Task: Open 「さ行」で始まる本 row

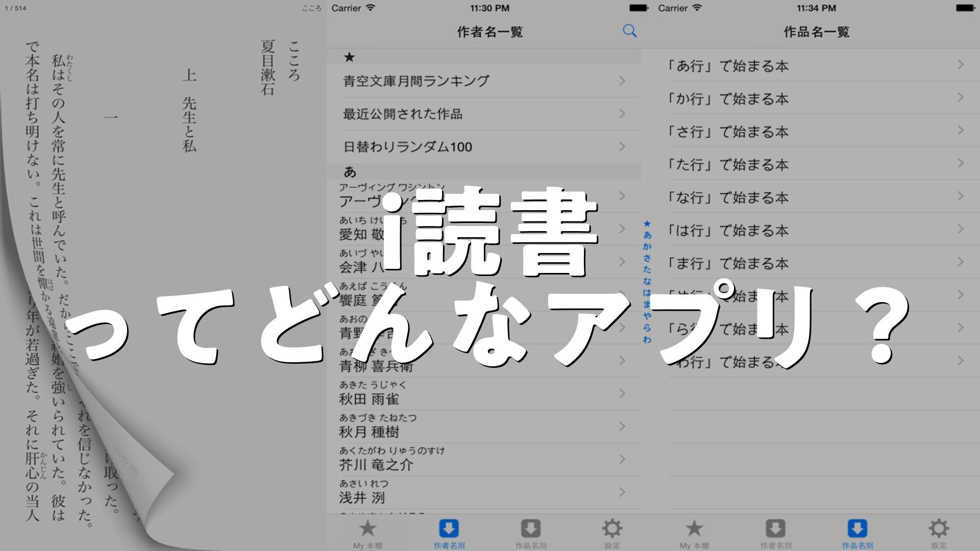Action: [x=817, y=131]
